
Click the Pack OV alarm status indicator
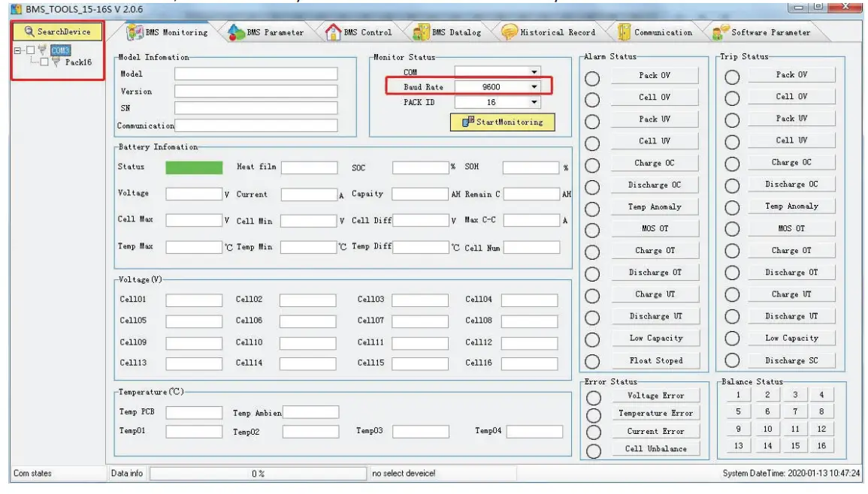point(592,78)
